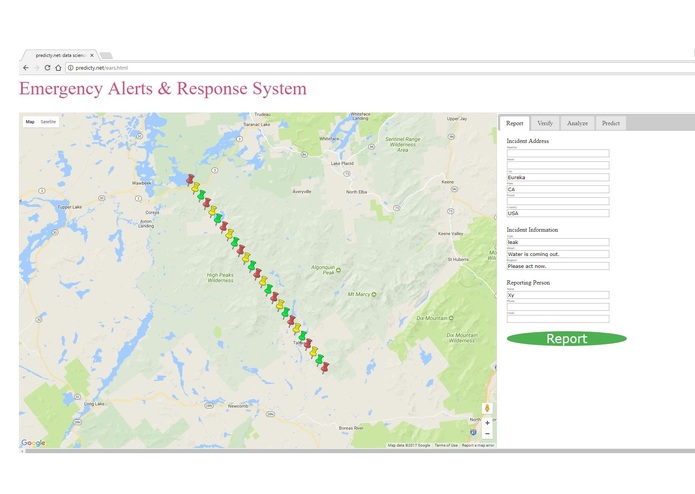695x494 pixels.
Task: Click the Report a map error link
Action: pyautogui.click(x=478, y=445)
